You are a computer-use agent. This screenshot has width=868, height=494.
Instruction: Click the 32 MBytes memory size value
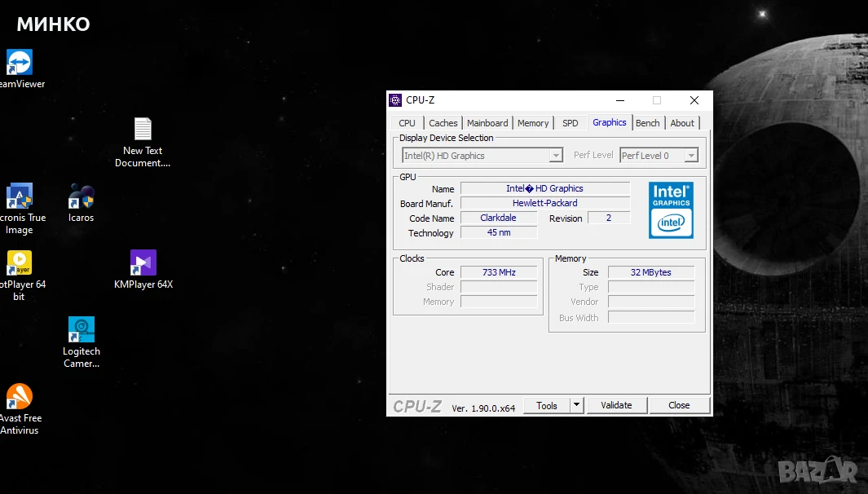651,272
